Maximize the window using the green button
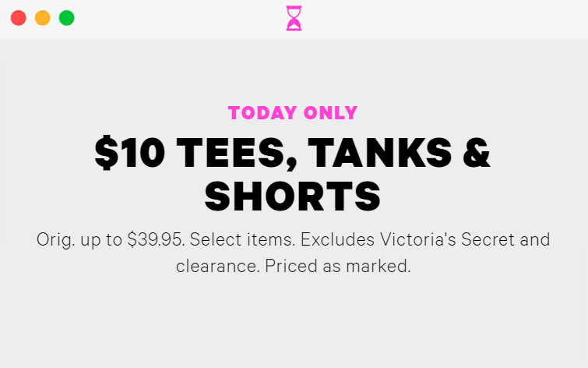 (x=67, y=18)
